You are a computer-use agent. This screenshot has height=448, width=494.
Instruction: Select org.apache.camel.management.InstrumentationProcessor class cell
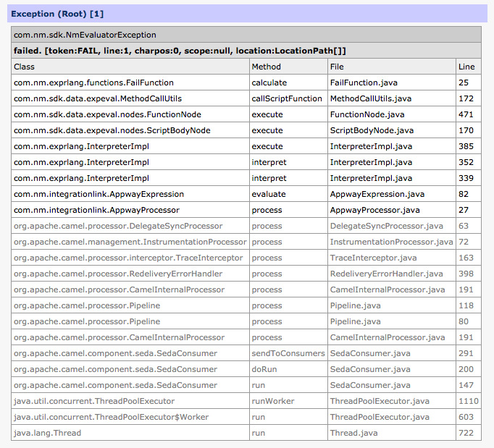tap(130, 242)
